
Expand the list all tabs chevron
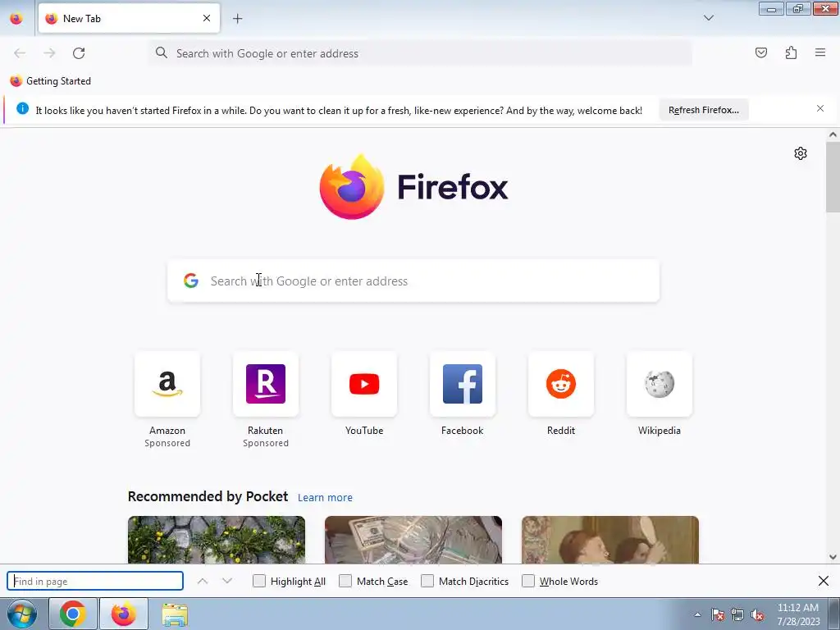click(x=708, y=18)
